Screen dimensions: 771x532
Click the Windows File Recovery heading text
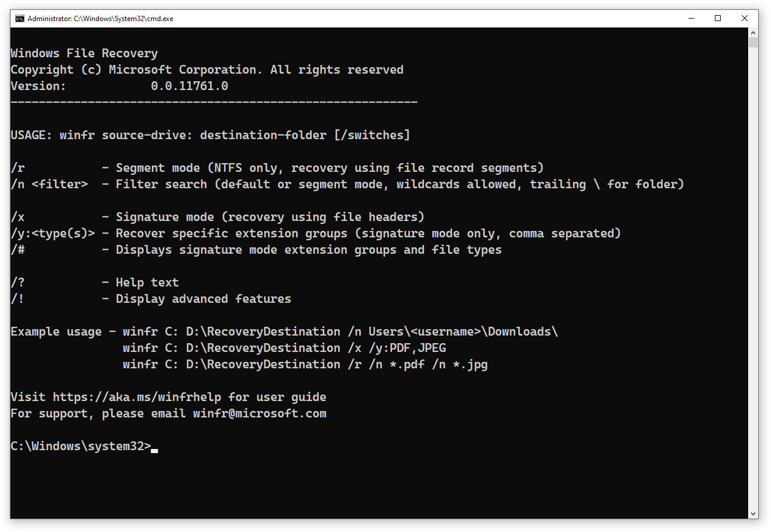click(x=84, y=53)
